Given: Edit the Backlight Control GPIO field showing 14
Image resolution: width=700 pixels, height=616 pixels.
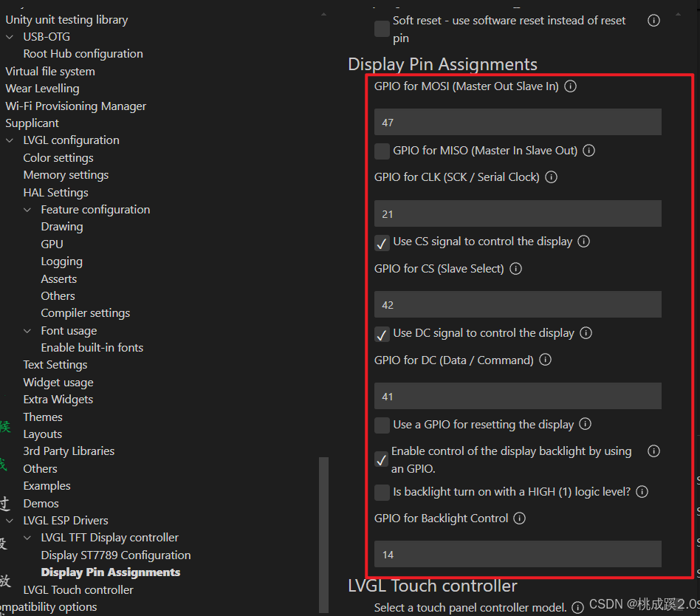Looking at the screenshot, I should [x=518, y=555].
